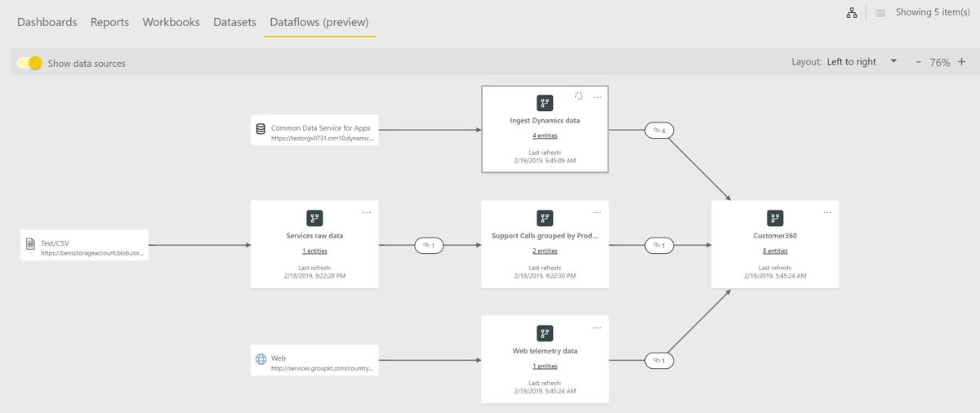Click the Web source label

click(278, 358)
